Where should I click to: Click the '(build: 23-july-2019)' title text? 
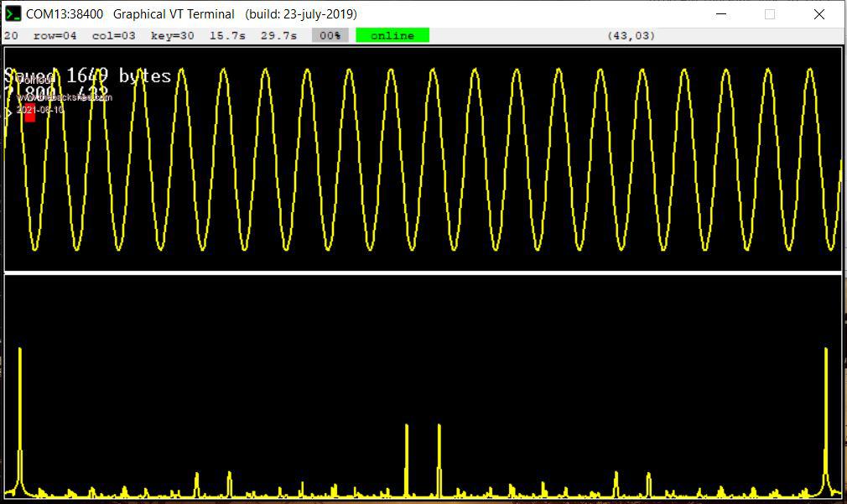tap(301, 14)
